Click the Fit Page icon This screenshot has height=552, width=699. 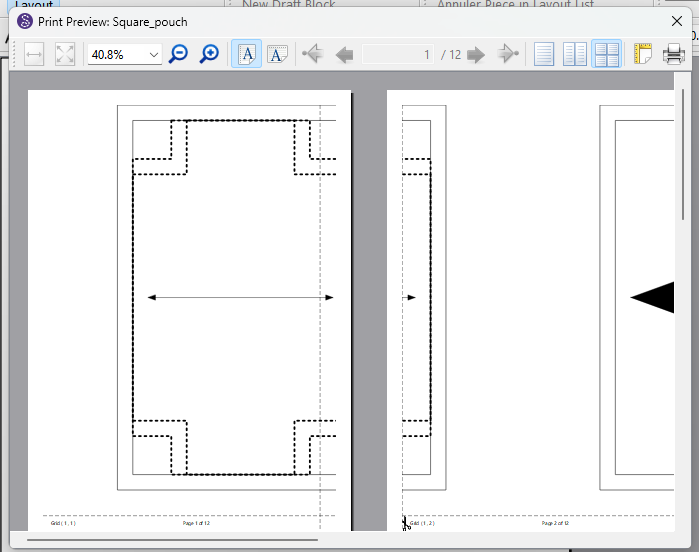coord(65,54)
